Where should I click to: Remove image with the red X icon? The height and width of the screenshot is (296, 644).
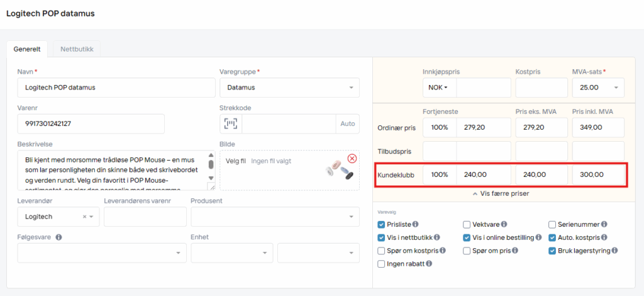coord(352,158)
